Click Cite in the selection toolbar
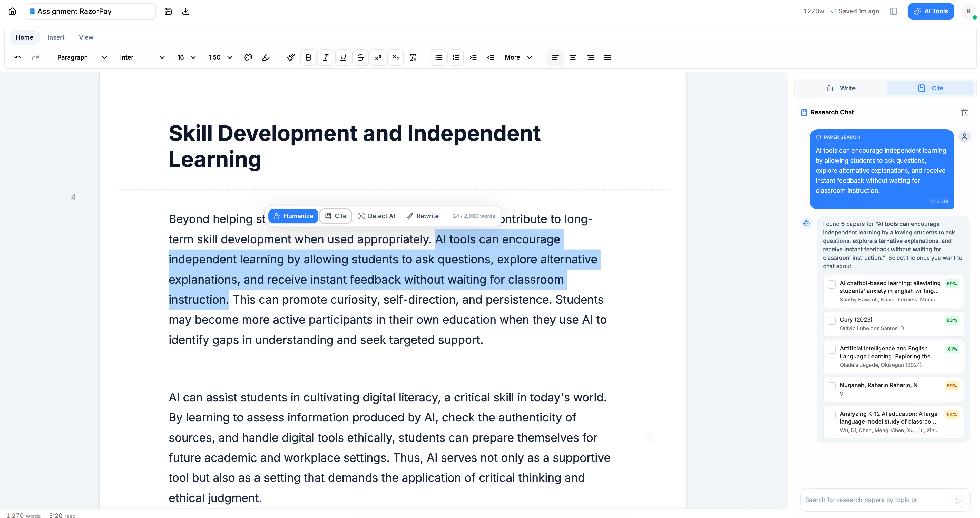The width and height of the screenshot is (980, 518). [336, 216]
